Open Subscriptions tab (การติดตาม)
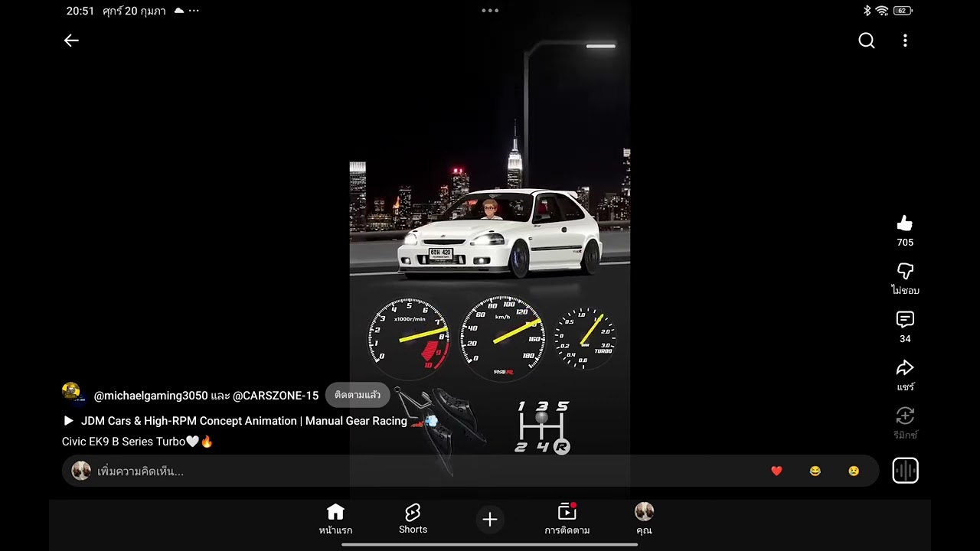The height and width of the screenshot is (551, 980). 567,519
